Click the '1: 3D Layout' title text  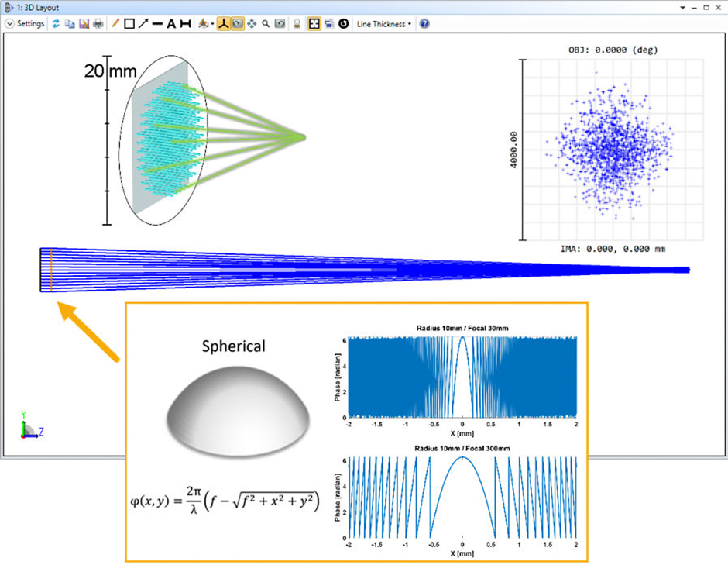click(38, 8)
